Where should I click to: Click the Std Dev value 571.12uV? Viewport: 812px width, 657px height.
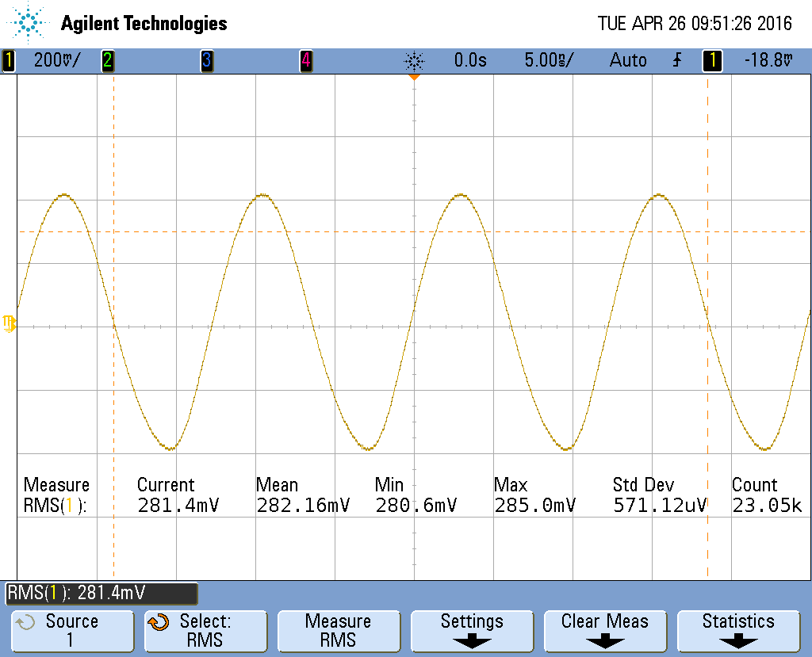[660, 505]
